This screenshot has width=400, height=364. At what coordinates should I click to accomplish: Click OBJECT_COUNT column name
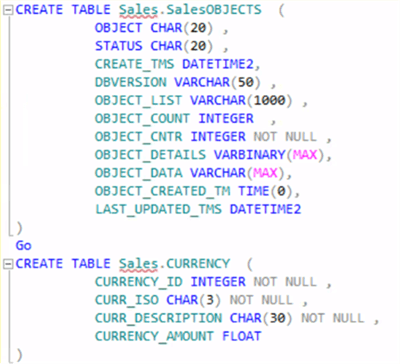tap(142, 119)
